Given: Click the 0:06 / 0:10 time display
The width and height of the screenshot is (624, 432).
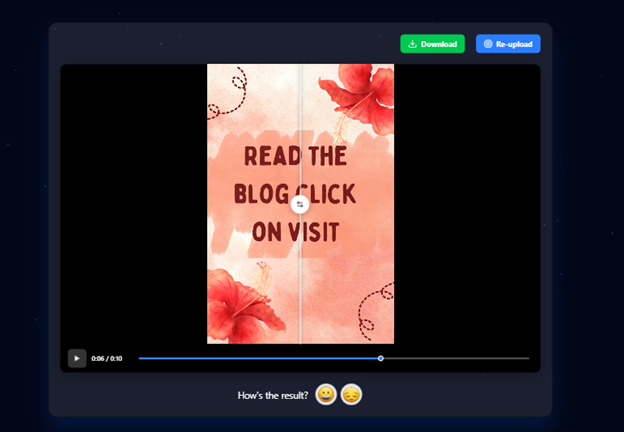Looking at the screenshot, I should point(106,358).
